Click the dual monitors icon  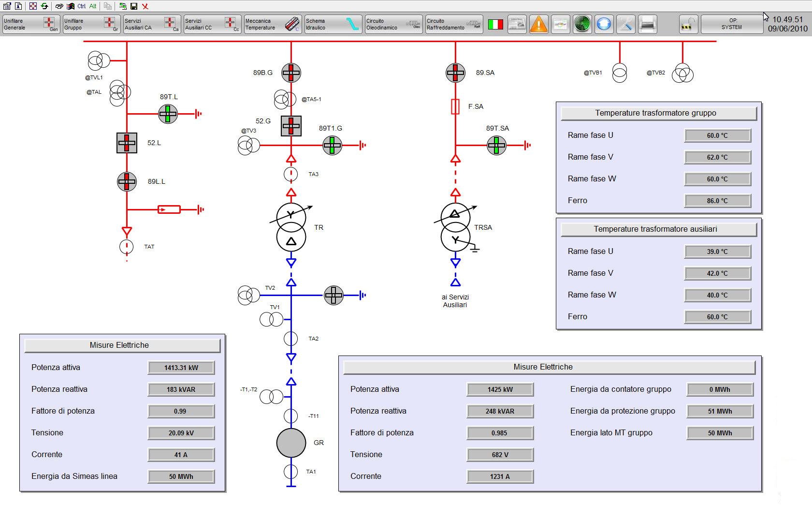click(123, 6)
